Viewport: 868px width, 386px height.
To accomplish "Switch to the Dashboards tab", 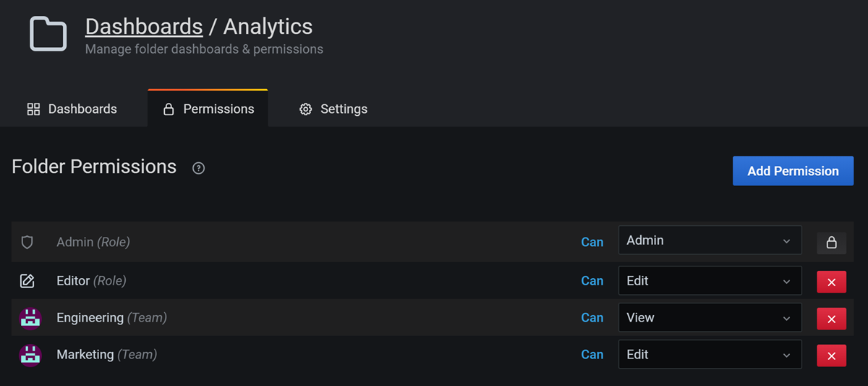I will pos(72,109).
